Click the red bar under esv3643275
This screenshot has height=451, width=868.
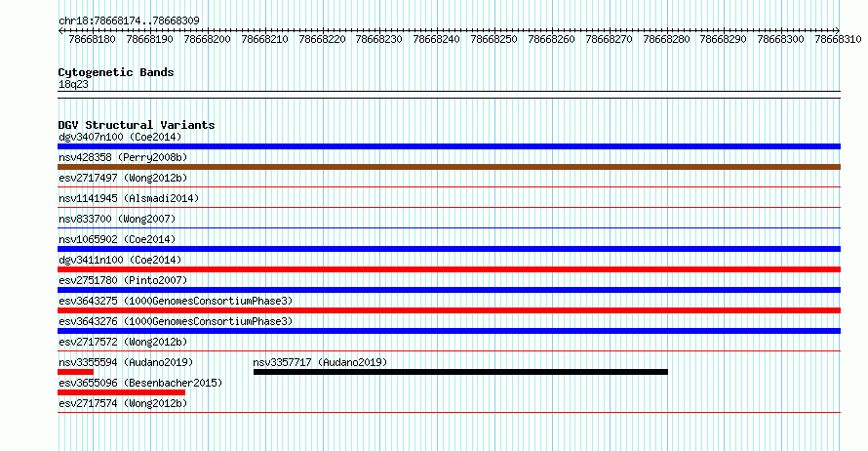click(x=449, y=310)
